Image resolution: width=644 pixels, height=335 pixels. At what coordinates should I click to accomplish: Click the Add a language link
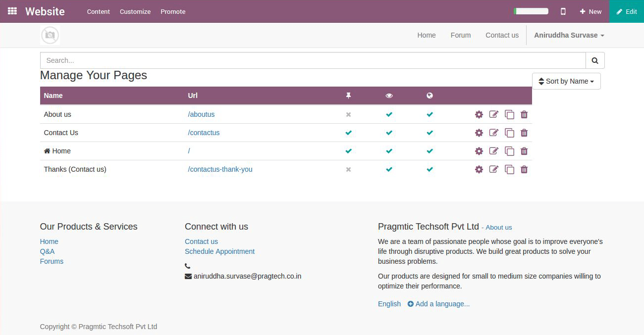click(x=438, y=304)
